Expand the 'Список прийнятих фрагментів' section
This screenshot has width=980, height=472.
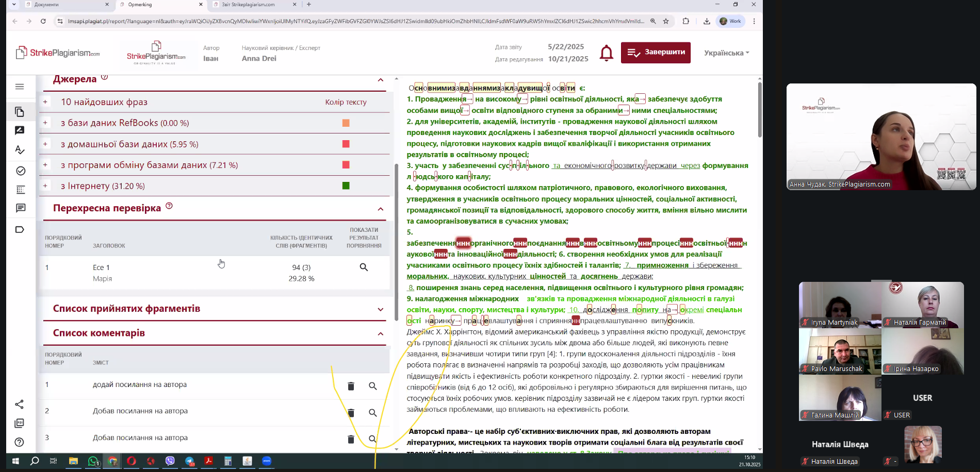pyautogui.click(x=380, y=309)
